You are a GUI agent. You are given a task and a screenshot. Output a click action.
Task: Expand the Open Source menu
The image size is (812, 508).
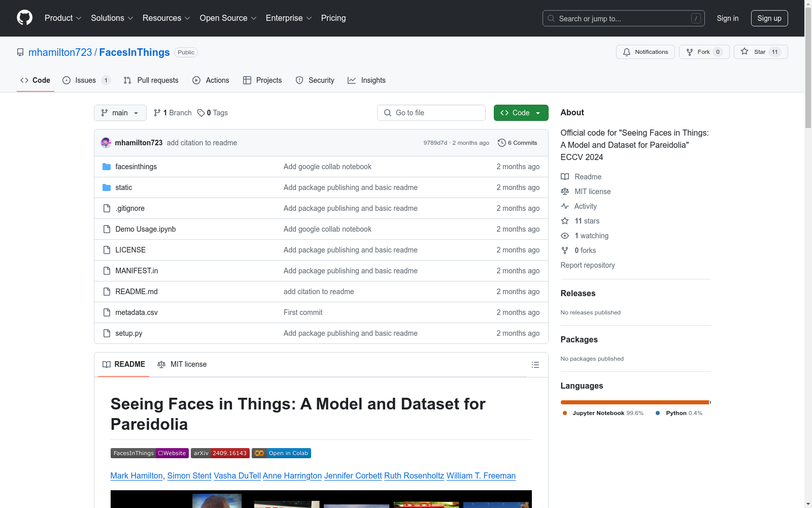point(228,18)
